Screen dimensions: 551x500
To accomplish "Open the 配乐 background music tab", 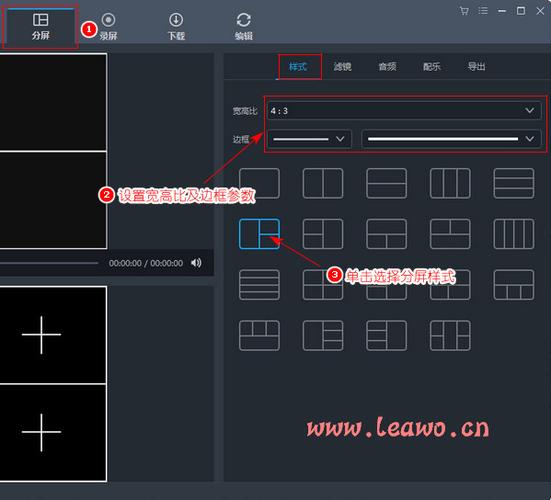I will pyautogui.click(x=432, y=66).
